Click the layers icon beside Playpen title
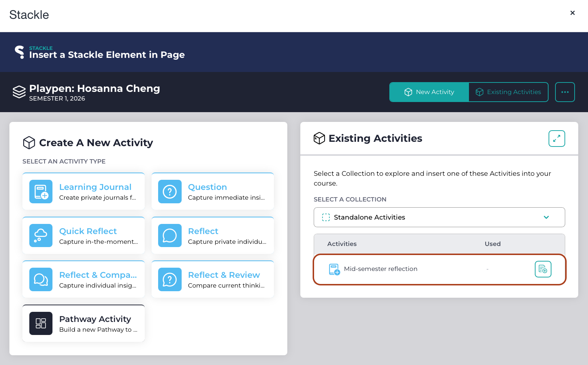 click(x=19, y=92)
